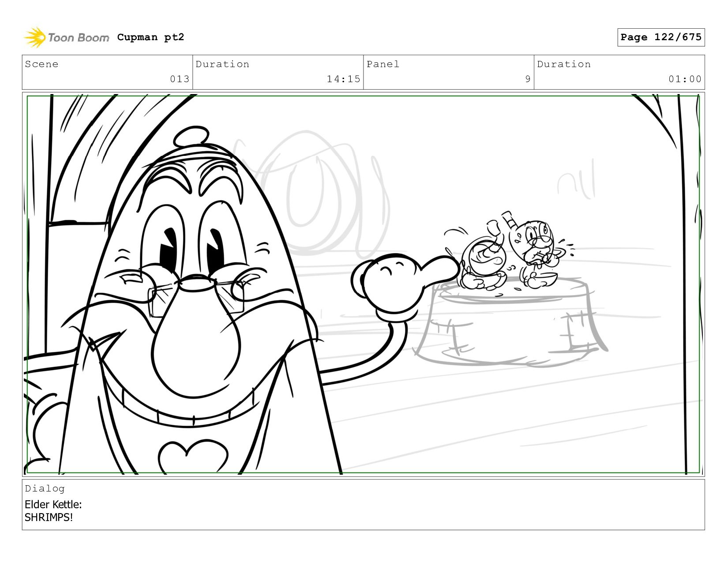Open the Elder Kettle storyboard panel drawing
728x563 pixels.
click(x=363, y=284)
